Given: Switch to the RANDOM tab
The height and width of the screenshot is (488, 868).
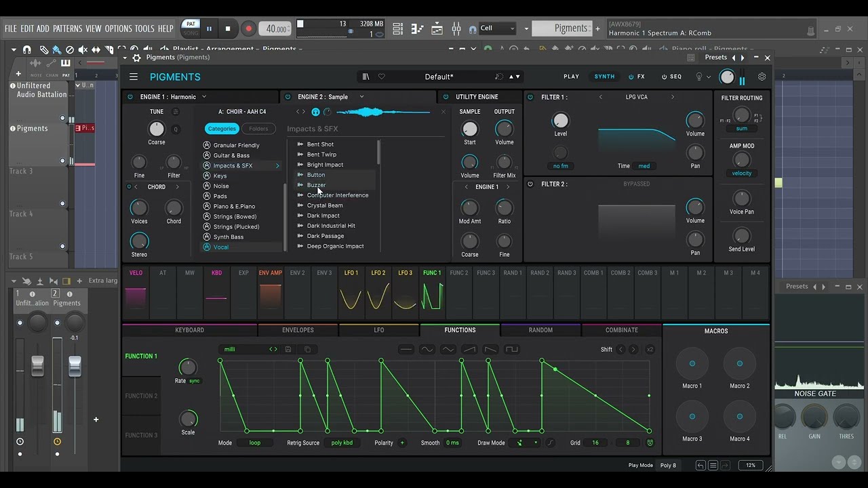Looking at the screenshot, I should click(540, 330).
